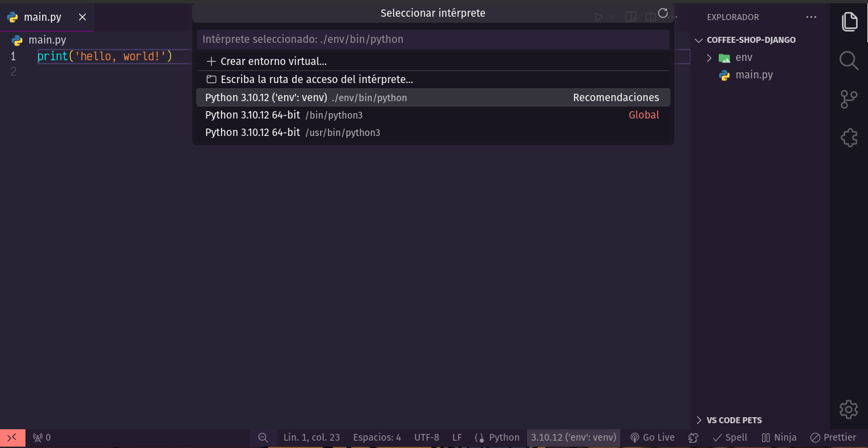Image resolution: width=868 pixels, height=448 pixels.
Task: Click the remote window indicator icon
Action: tap(12, 437)
